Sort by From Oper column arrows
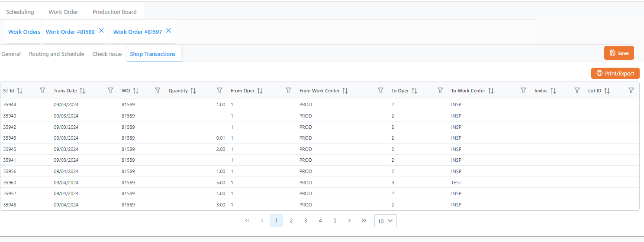 click(x=260, y=91)
